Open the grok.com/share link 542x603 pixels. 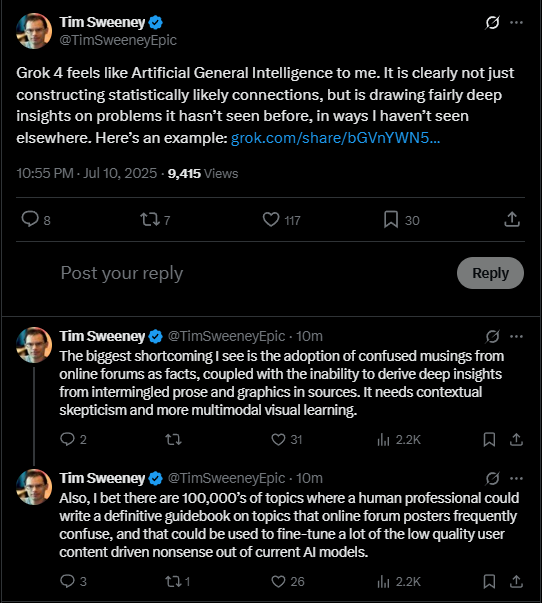(335, 138)
